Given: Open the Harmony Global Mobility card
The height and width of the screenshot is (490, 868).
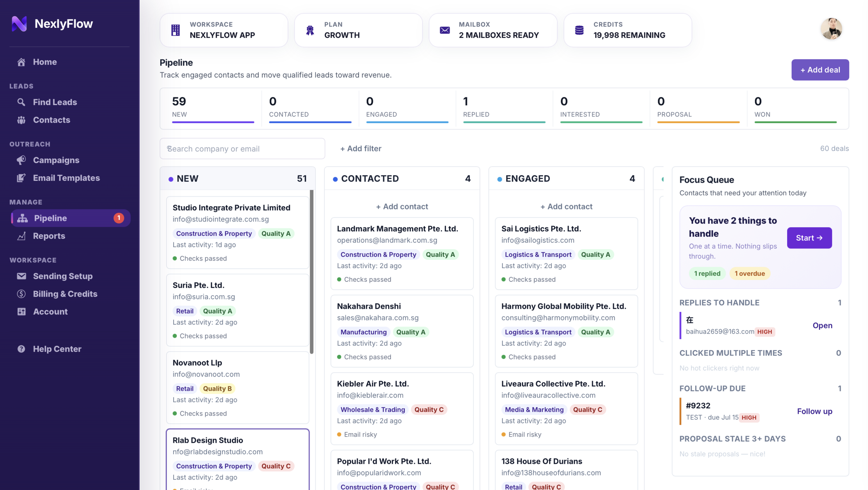Looking at the screenshot, I should point(566,331).
